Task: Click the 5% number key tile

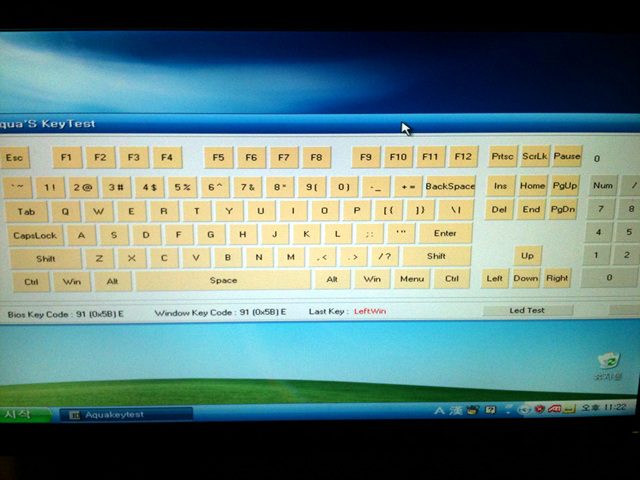Action: point(182,187)
